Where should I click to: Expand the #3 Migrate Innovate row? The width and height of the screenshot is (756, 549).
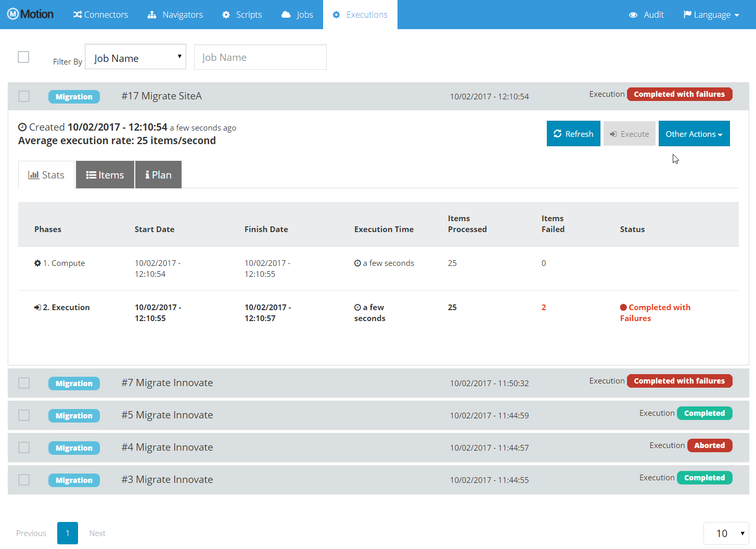[378, 480]
